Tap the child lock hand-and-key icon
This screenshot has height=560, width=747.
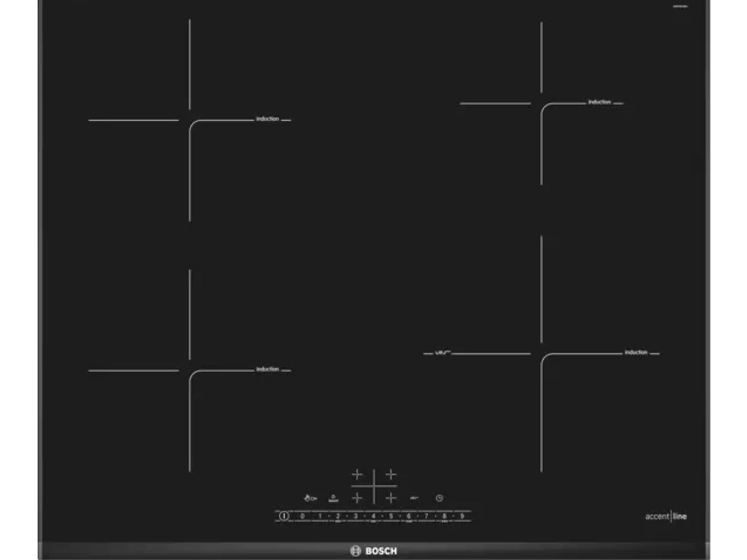(310, 498)
